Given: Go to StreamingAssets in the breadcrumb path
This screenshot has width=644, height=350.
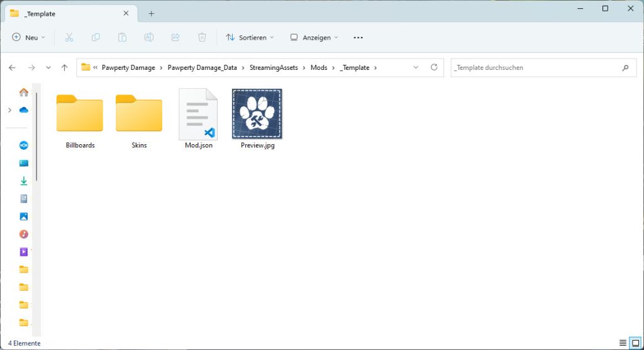Looking at the screenshot, I should click(274, 67).
